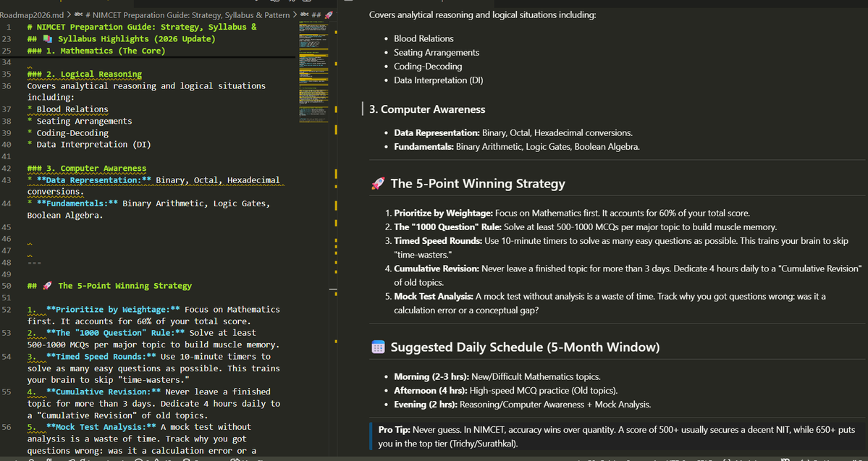Click "Coding-Decoding" bullet in the preview pane
868x461 pixels.
point(428,67)
